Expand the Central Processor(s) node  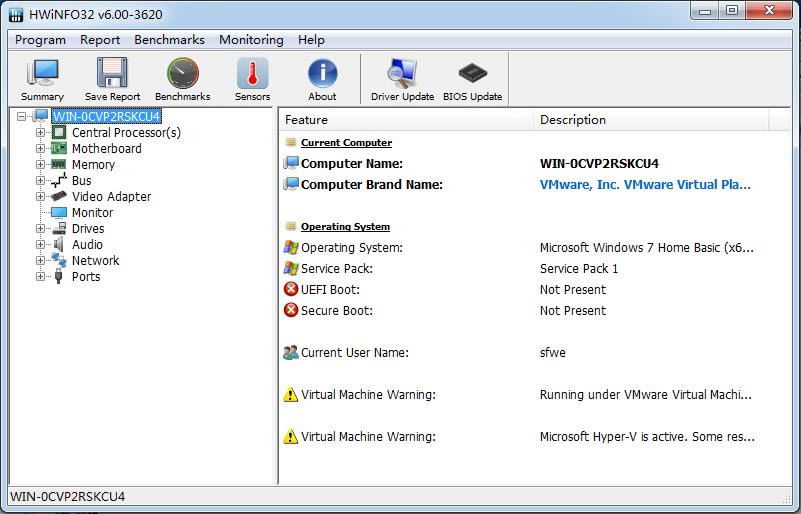coord(40,132)
